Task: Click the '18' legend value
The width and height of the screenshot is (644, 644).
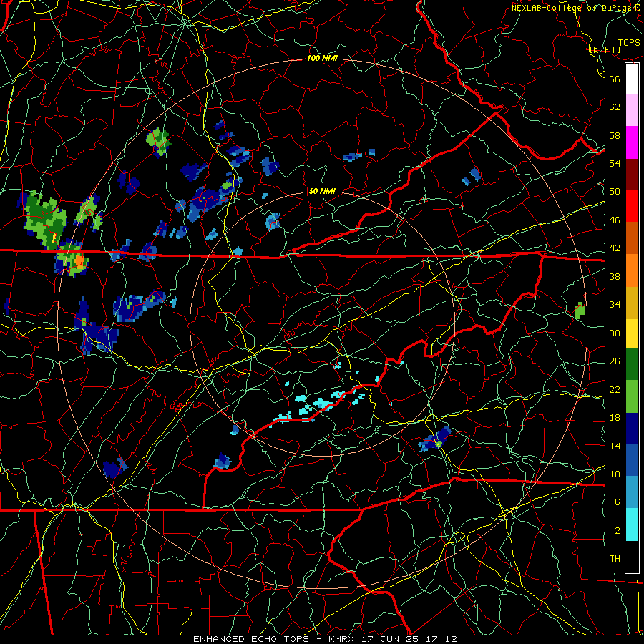Action: tap(615, 418)
